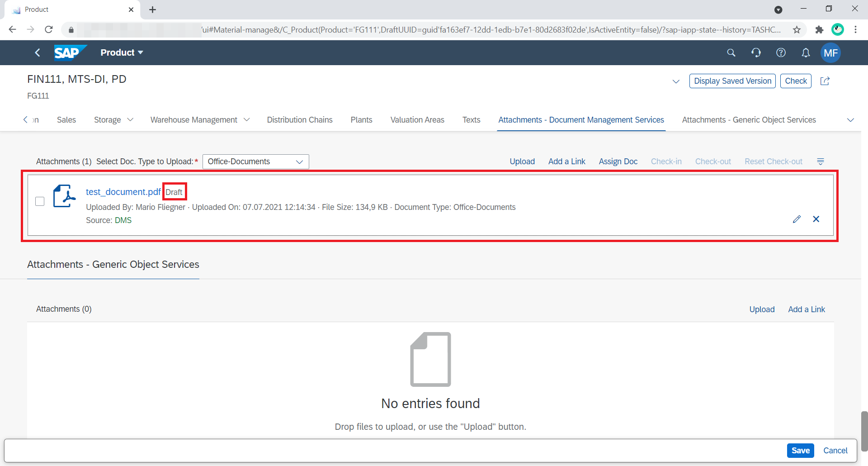Switch to the Distribution Chains tab
This screenshot has height=466, width=868.
tap(299, 120)
